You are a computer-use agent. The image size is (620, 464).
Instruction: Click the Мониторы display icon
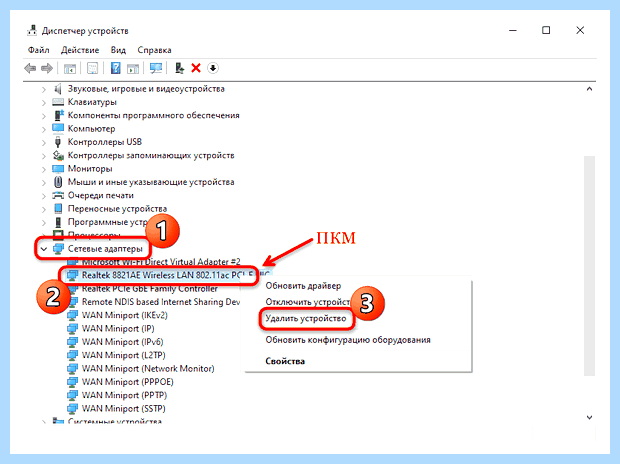point(58,169)
